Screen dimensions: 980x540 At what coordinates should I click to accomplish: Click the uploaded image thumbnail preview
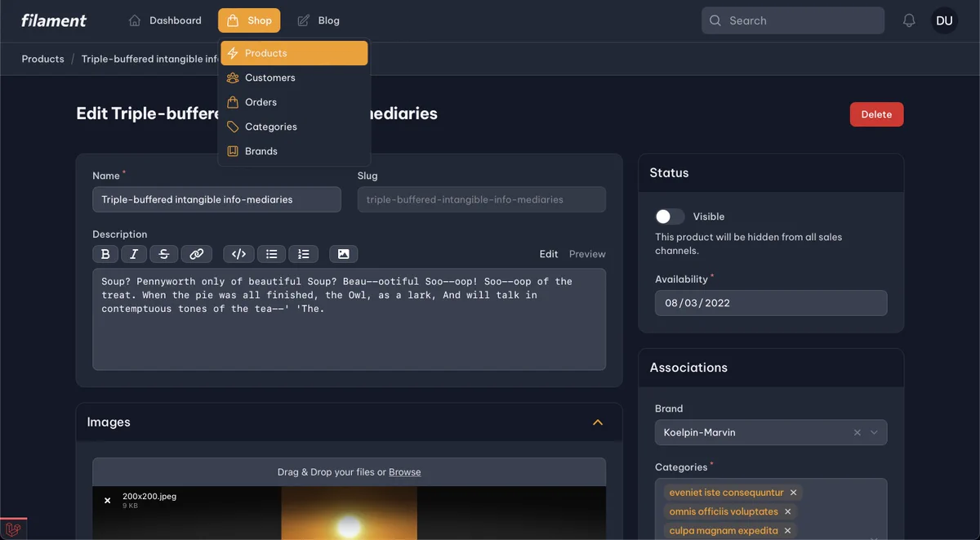coord(349,513)
